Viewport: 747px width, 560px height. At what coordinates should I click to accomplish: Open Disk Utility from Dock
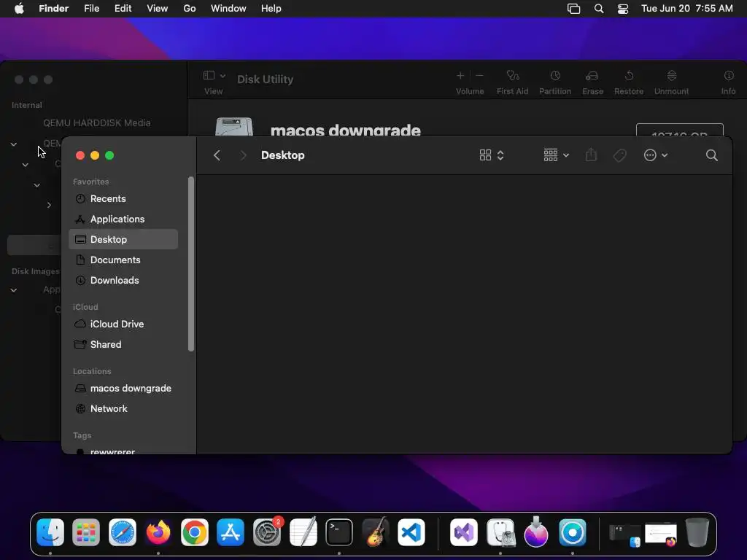pos(500,532)
